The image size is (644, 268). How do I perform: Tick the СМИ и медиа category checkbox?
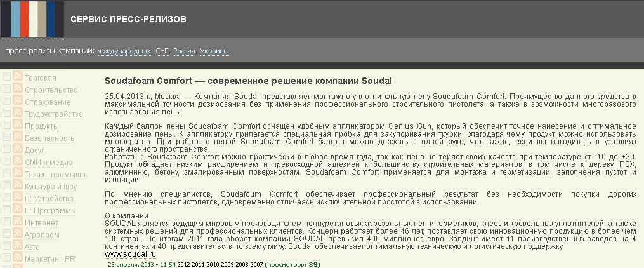[x=6, y=161]
